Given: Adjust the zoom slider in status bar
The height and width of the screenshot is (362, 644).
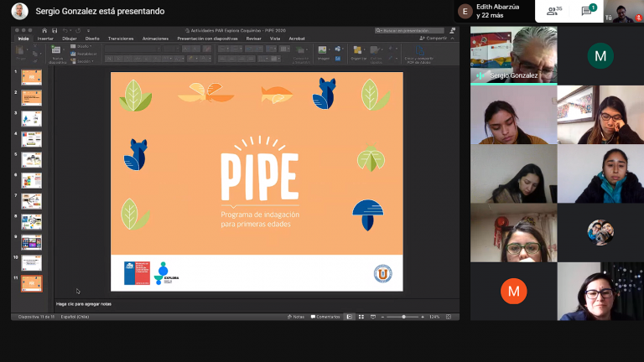Looking at the screenshot, I should click(x=404, y=317).
